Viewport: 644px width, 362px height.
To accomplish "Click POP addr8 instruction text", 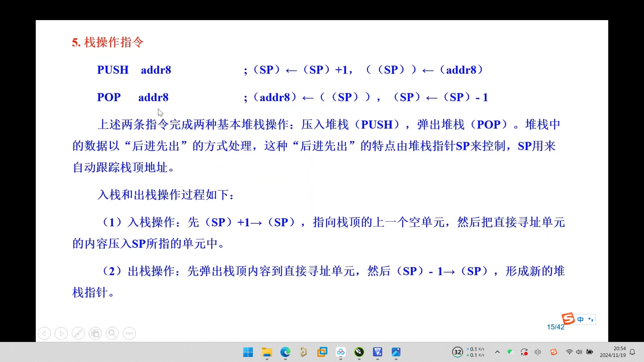I will 133,97.
